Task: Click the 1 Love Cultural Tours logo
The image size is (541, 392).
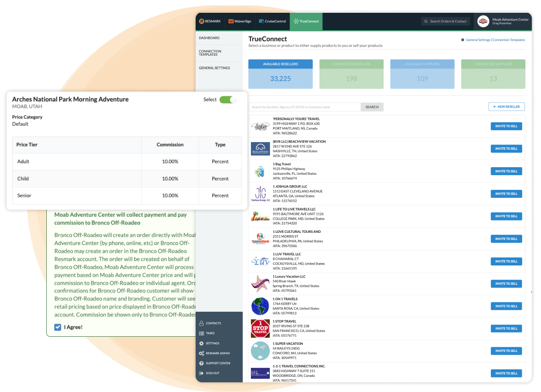Action: point(260,239)
